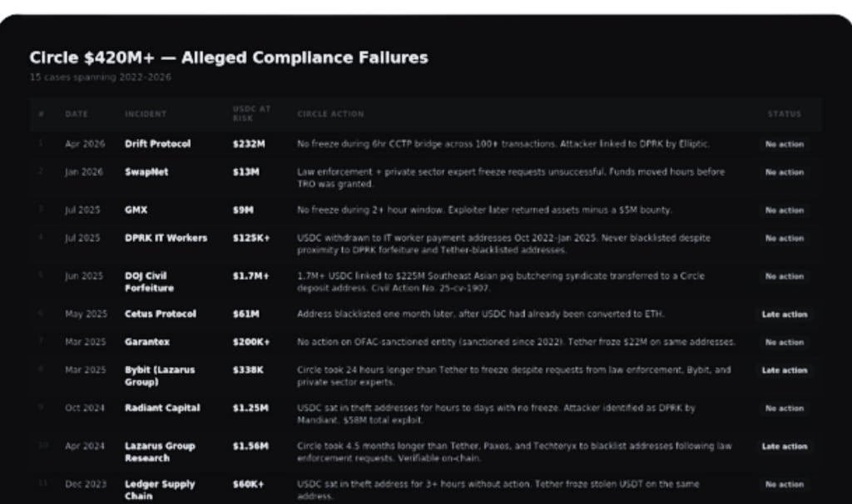852x504 pixels.
Task: Click the $232M amount at risk
Action: tap(249, 144)
